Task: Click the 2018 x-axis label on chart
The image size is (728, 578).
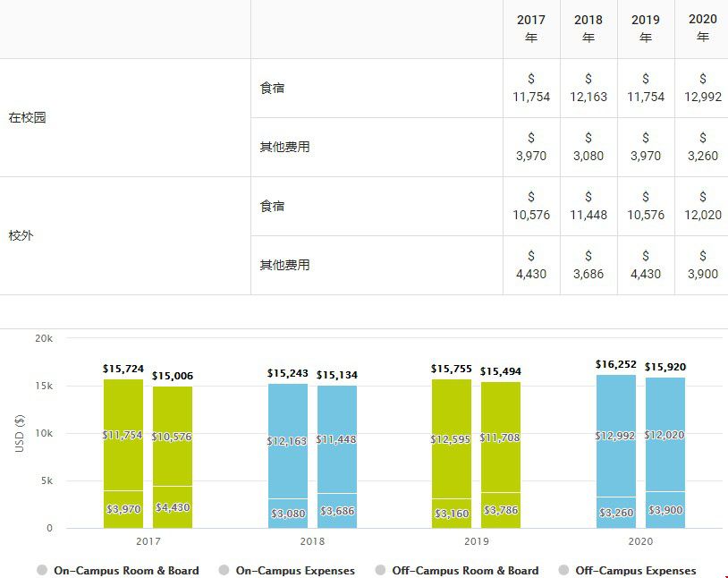Action: 312,540
